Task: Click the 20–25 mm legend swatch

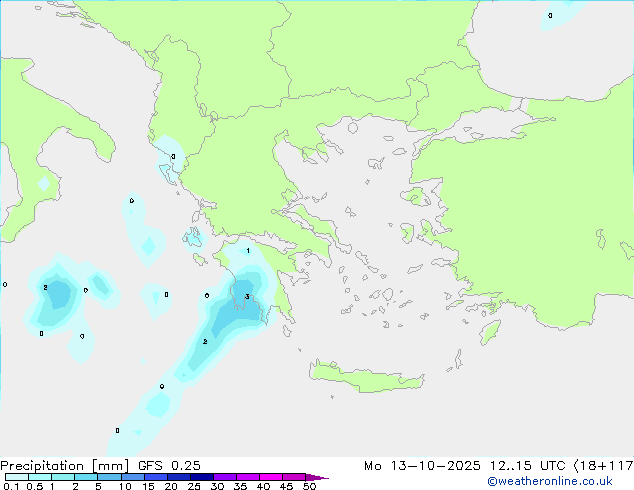Action: [x=178, y=477]
